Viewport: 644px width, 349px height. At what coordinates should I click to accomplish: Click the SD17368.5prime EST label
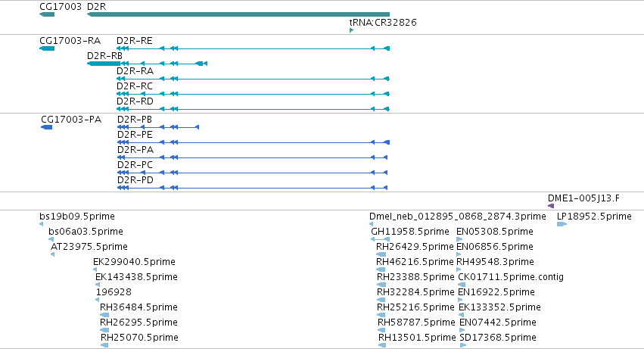coord(498,338)
